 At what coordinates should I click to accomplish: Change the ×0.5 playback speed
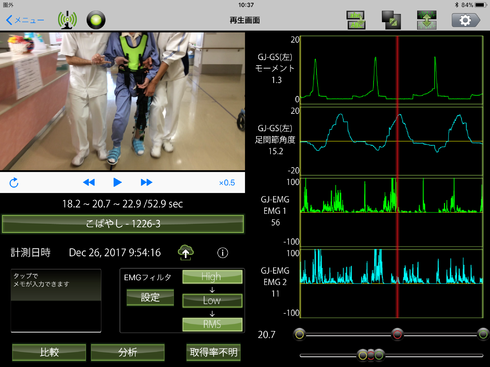pyautogui.click(x=227, y=183)
